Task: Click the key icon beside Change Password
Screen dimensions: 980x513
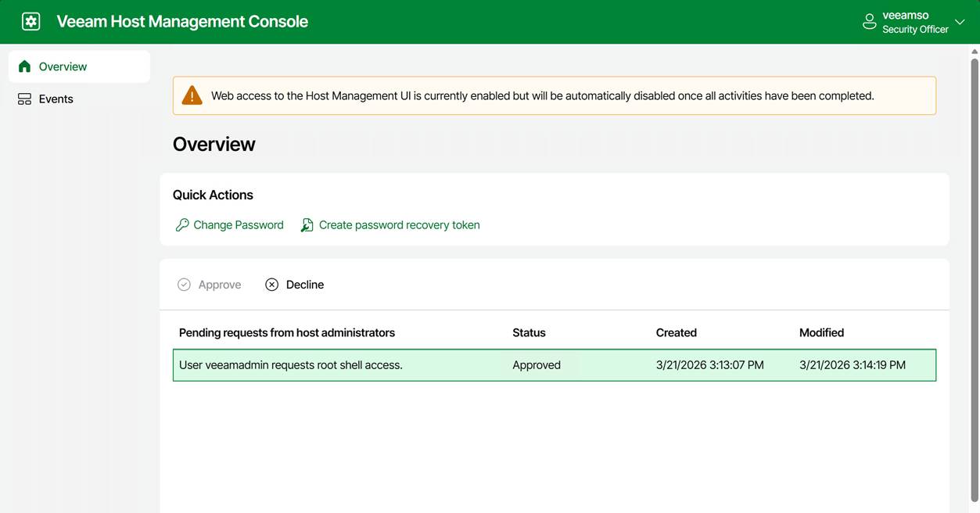Action: pos(182,225)
